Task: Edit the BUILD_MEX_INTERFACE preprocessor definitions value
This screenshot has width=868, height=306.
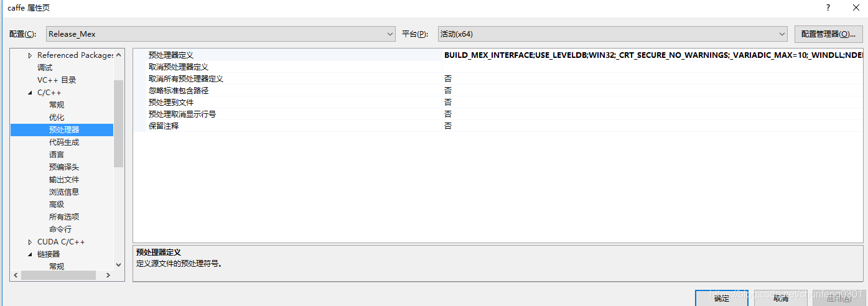Action: click(x=653, y=55)
